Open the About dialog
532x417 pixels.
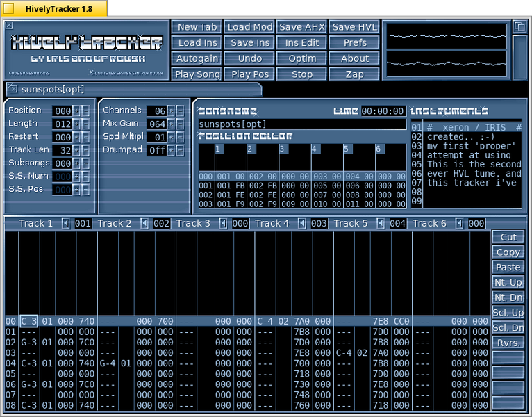(354, 58)
